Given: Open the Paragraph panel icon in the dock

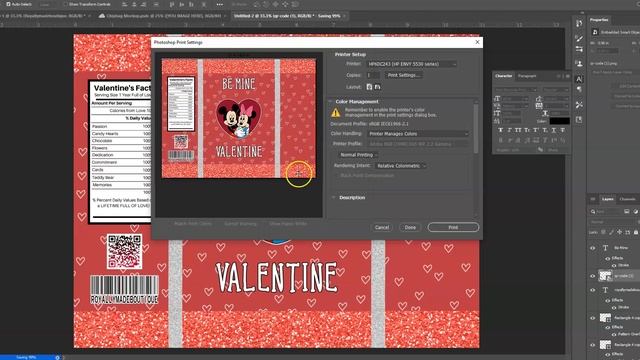Looking at the screenshot, I should click(x=579, y=89).
